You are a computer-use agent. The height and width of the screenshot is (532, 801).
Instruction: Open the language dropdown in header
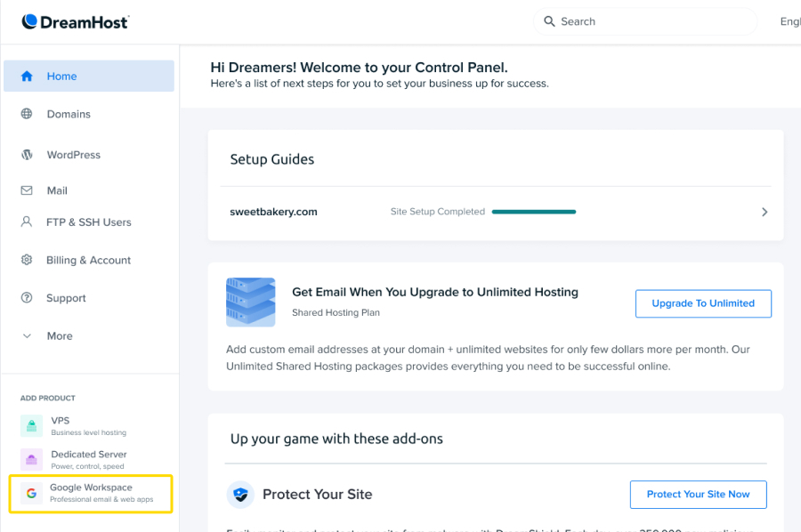(x=789, y=21)
